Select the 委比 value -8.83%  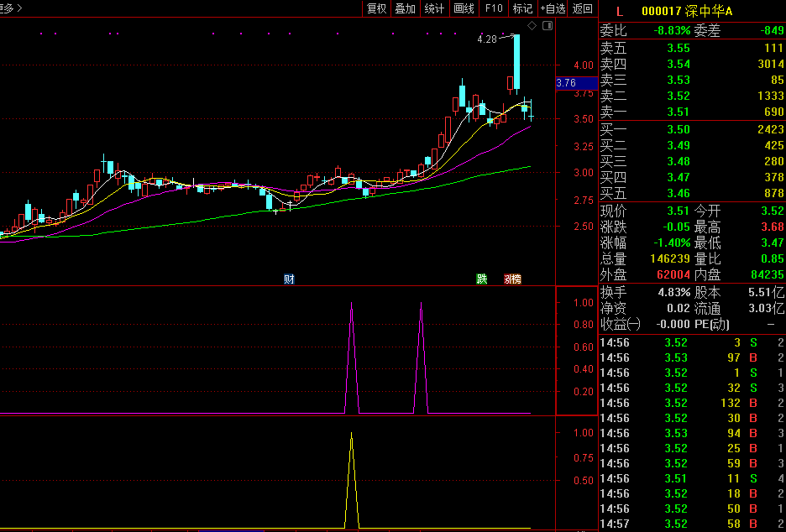(672, 30)
